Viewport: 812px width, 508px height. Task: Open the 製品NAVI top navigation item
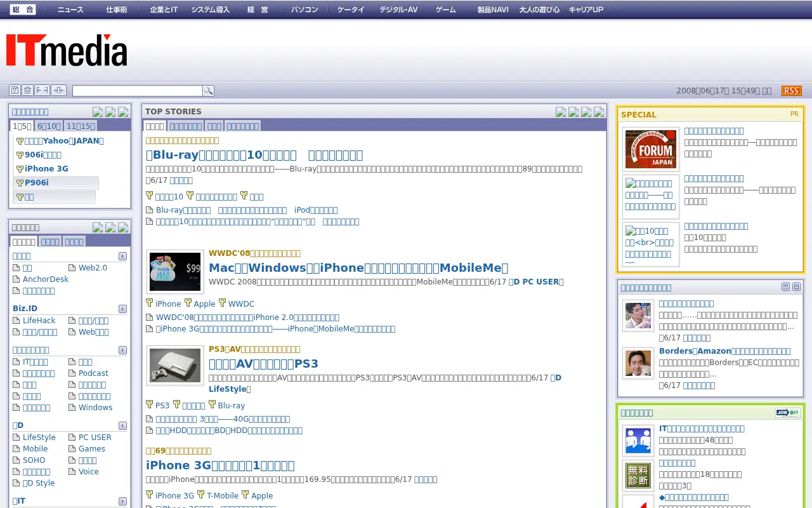pyautogui.click(x=492, y=10)
